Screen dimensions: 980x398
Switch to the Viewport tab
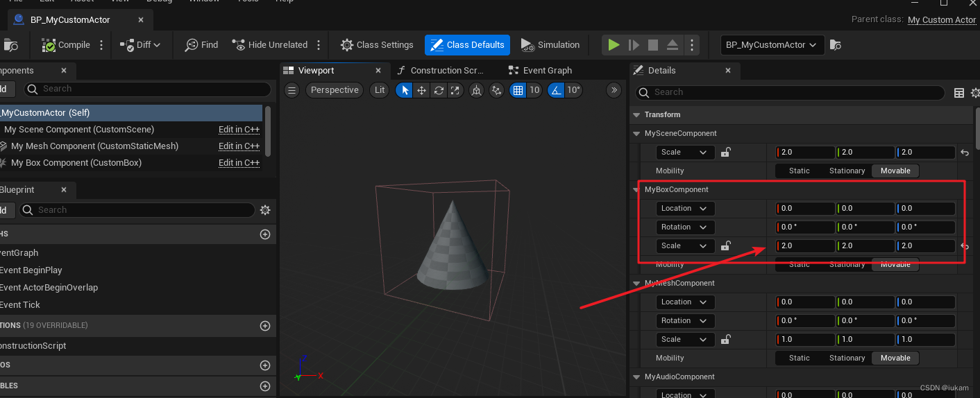click(316, 70)
